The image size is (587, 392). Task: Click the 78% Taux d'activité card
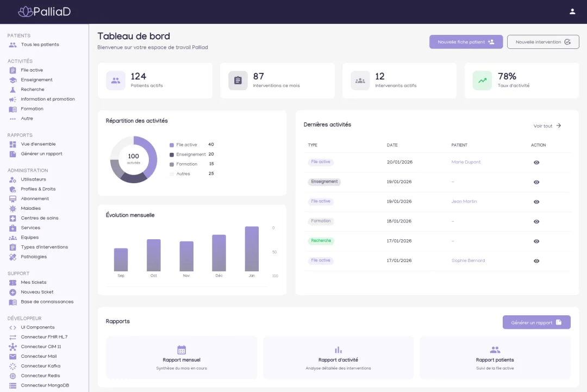pos(521,80)
